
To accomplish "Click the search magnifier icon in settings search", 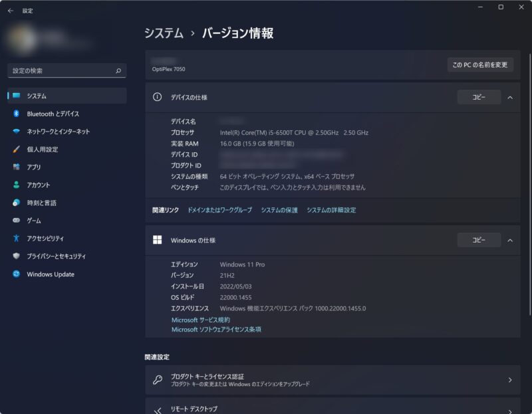I will pos(118,71).
